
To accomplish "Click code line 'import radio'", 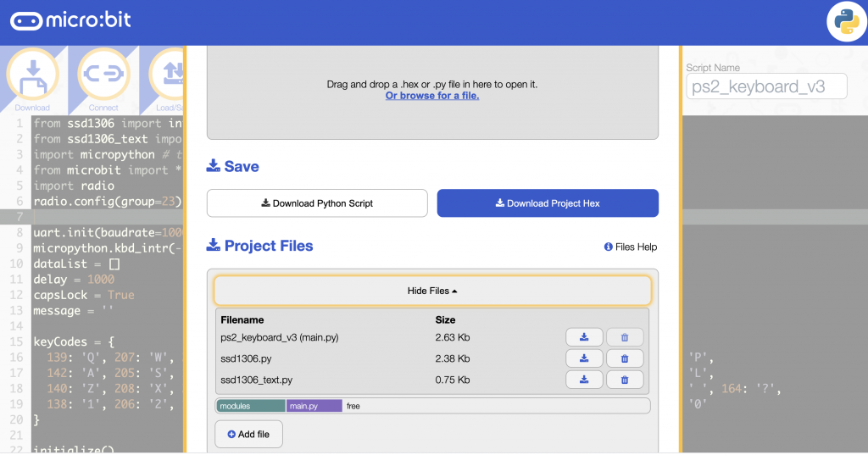I will pyautogui.click(x=74, y=186).
